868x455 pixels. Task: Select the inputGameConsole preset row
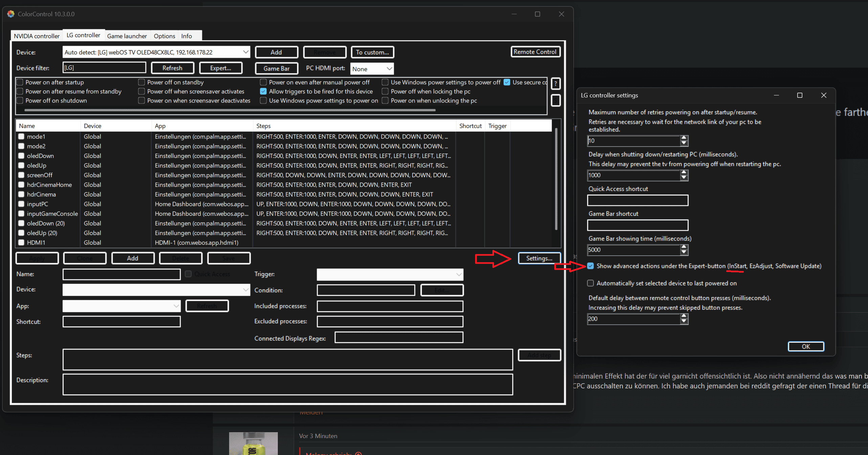coord(284,213)
